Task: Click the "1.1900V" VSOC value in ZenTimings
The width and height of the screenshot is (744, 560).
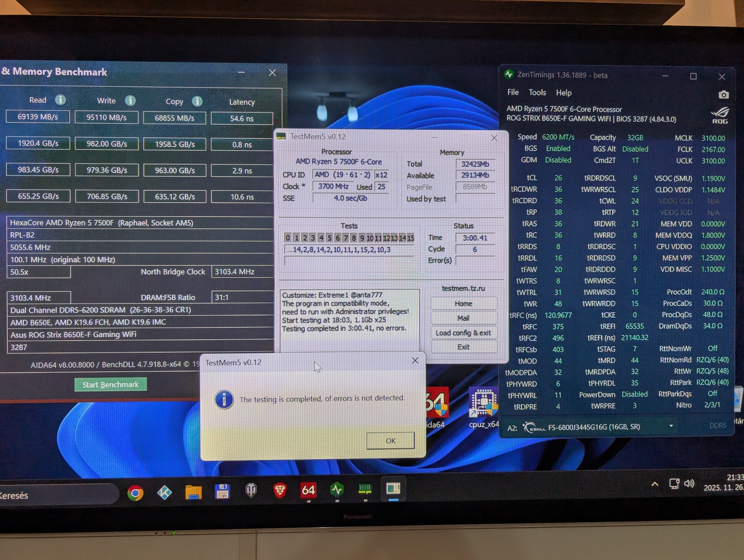Action: (713, 178)
